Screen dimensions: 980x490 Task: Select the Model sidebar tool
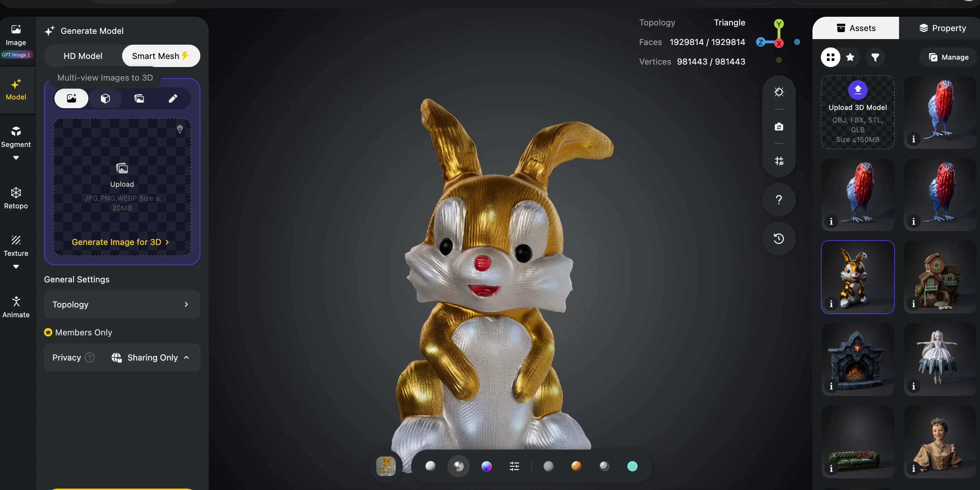click(16, 90)
